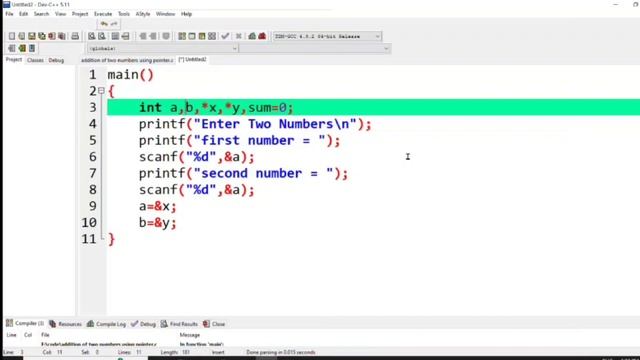Click the Close button on the bottom panel
This screenshot has width=640, height=360.
[214, 324]
